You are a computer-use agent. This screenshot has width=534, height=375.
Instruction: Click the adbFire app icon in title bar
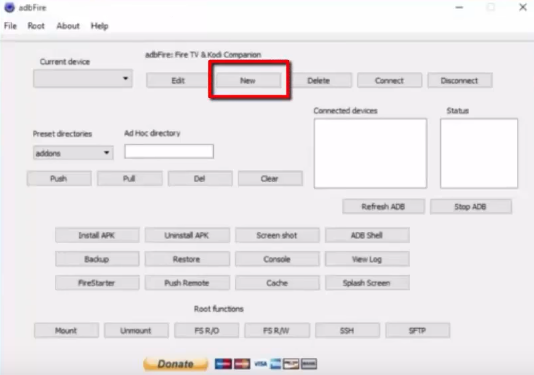point(9,7)
